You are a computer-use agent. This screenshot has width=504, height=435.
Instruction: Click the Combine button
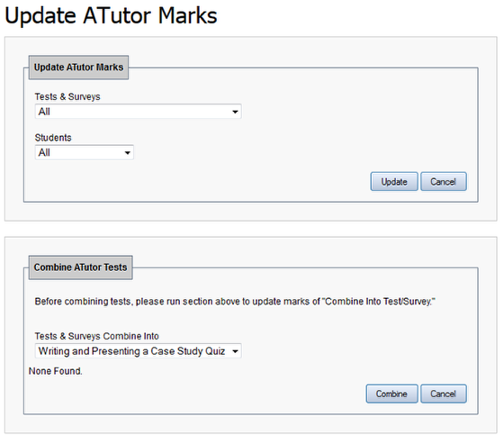point(391,394)
